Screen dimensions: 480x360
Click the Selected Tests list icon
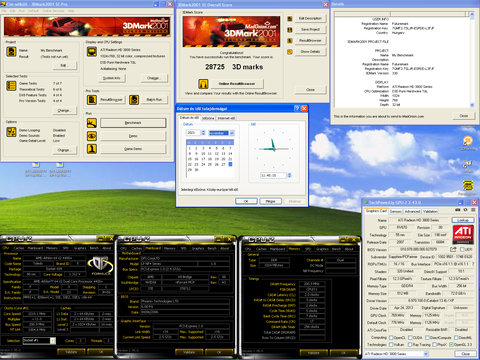coord(11,86)
